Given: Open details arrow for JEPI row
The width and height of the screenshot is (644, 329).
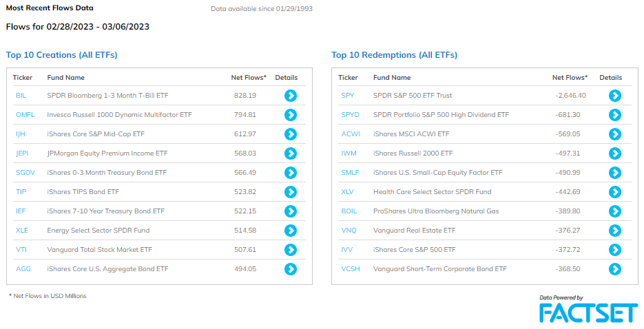Looking at the screenshot, I should [291, 153].
